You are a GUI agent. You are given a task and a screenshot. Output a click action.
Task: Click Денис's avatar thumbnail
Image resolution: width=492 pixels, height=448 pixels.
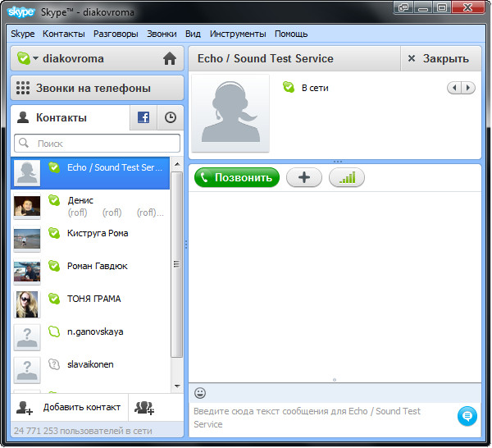[x=27, y=206]
